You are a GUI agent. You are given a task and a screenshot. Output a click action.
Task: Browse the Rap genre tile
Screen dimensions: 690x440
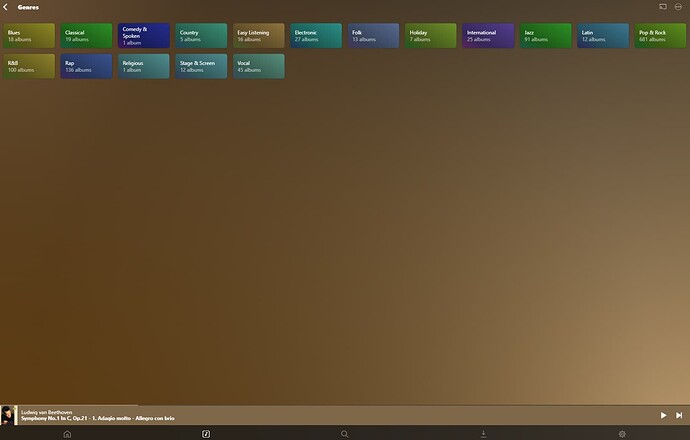(x=86, y=66)
